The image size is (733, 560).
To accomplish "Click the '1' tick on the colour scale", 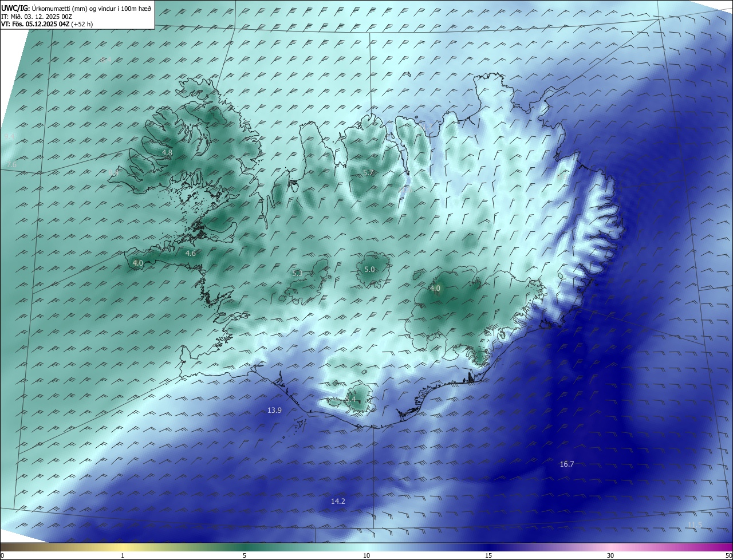I will click(123, 555).
